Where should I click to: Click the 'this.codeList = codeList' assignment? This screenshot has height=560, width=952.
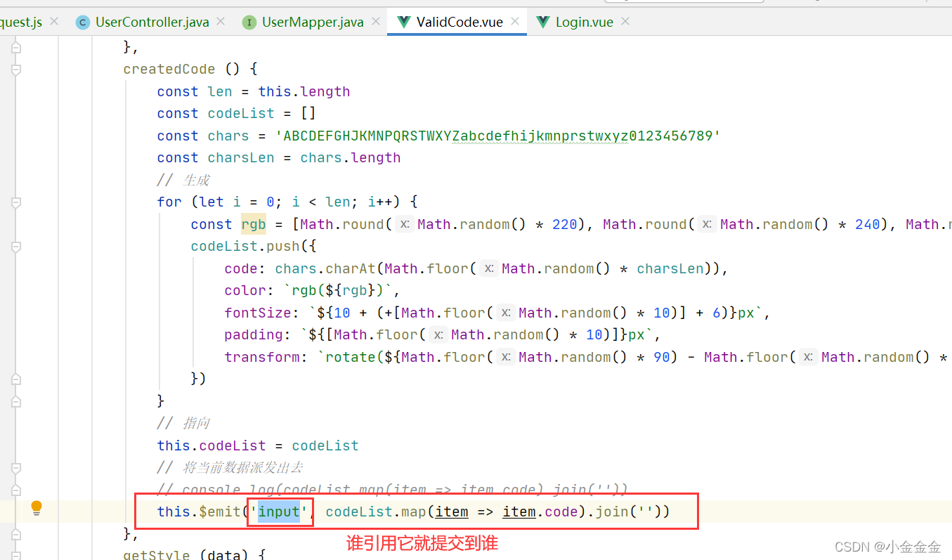(258, 445)
